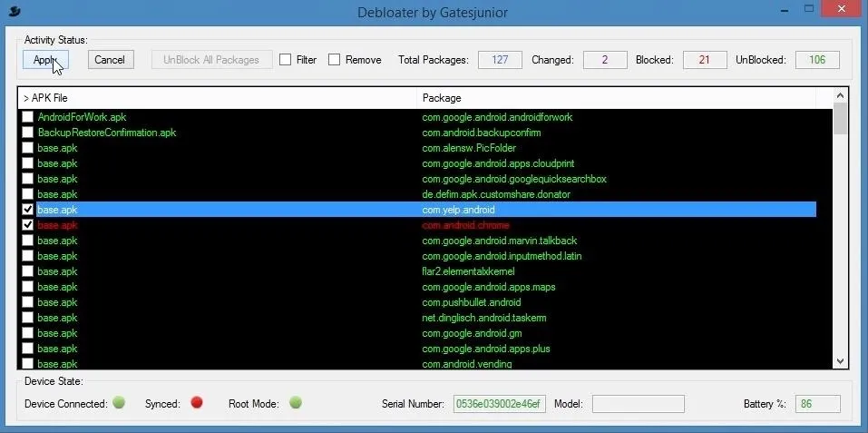Select com.google.android.googlequicksearchbox package text
Screen dimensions: 868x433
pos(514,180)
